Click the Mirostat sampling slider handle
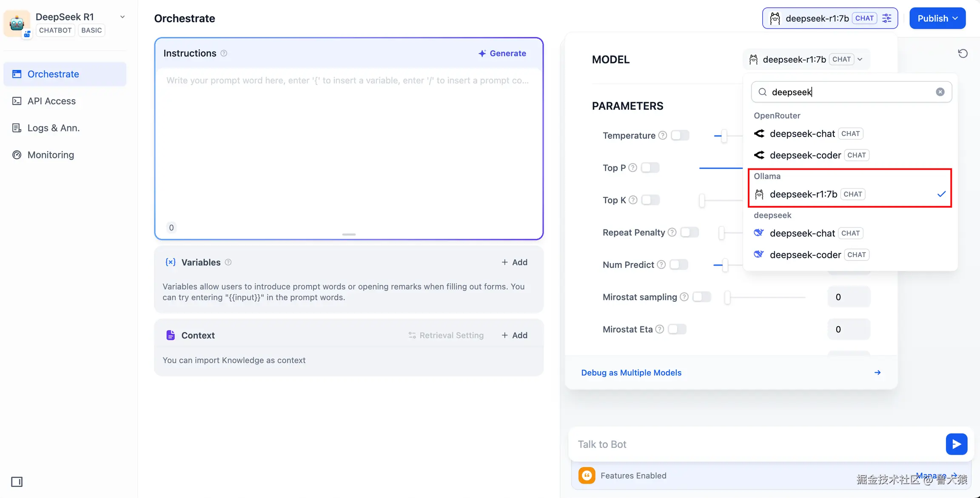 pos(727,297)
